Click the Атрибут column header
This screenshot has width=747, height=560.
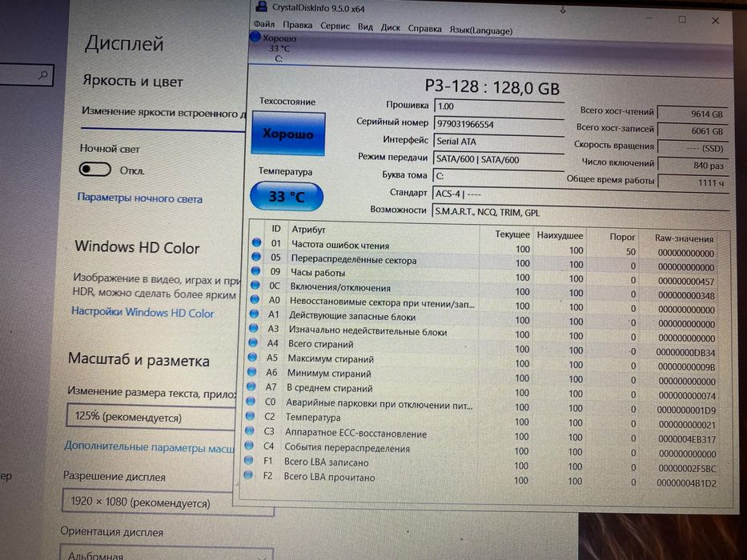point(308,230)
